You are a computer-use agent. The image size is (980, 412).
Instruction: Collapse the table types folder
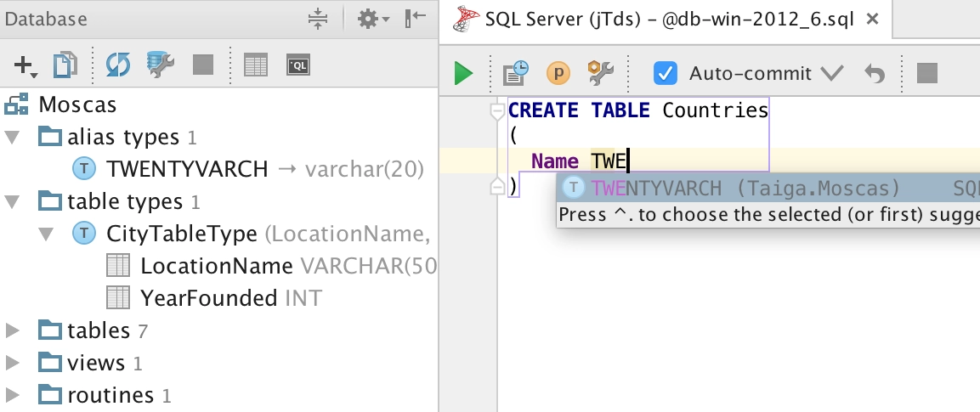[x=13, y=201]
